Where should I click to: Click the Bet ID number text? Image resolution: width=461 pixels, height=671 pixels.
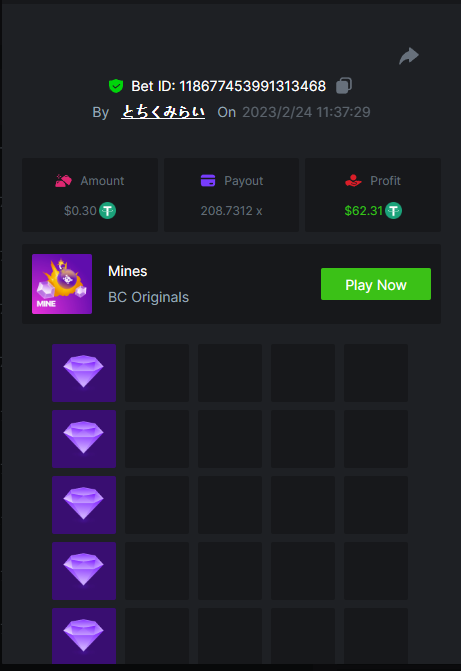(x=253, y=86)
